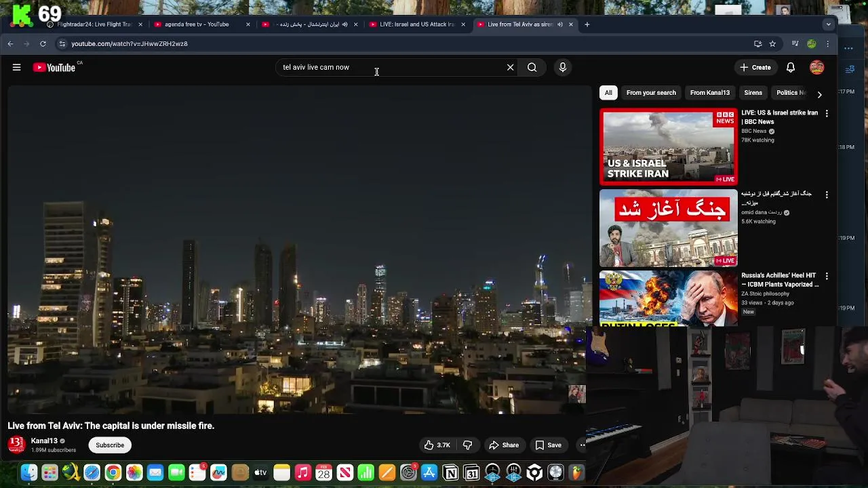Open options menu for Russia's Achilles' Heel video

pyautogui.click(x=827, y=276)
